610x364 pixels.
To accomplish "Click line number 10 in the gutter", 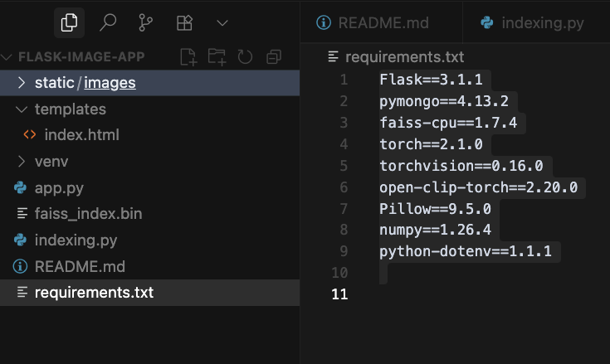I will click(x=339, y=273).
